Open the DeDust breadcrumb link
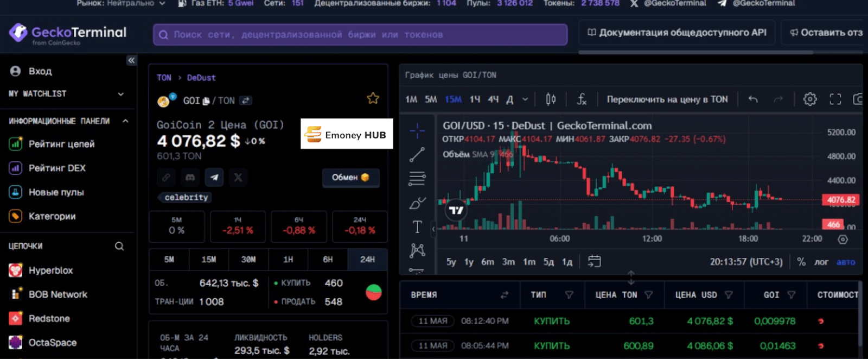This screenshot has height=359, width=868. (x=201, y=78)
